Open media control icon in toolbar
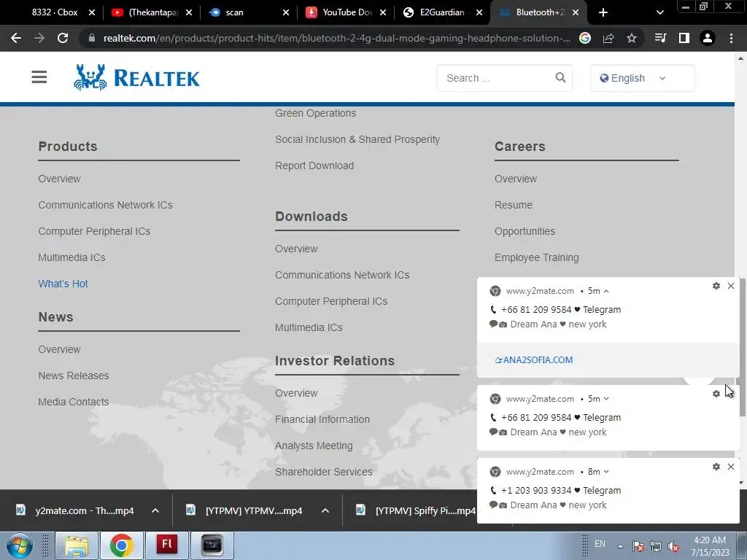This screenshot has width=747, height=560. click(660, 38)
